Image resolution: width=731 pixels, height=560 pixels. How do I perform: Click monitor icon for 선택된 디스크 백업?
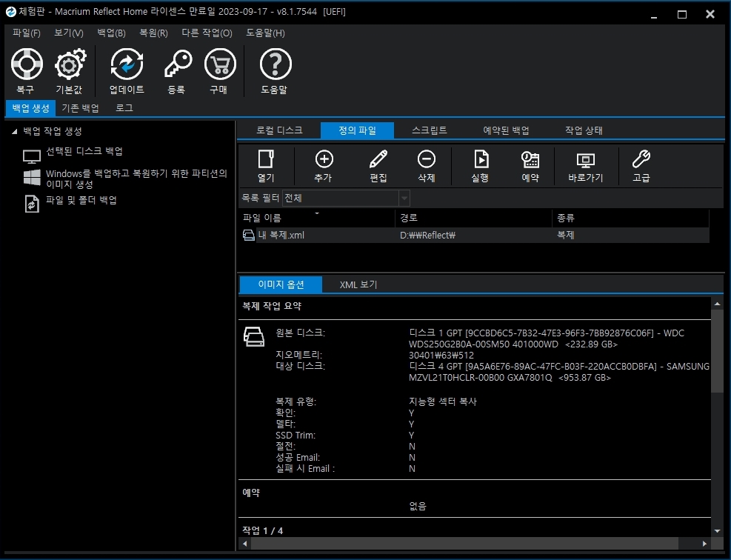[x=32, y=157]
